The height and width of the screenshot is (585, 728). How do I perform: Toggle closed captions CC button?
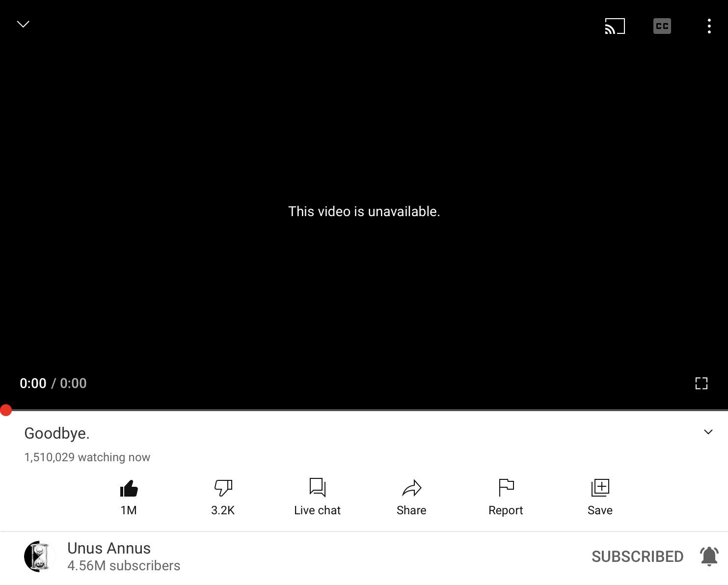(662, 26)
